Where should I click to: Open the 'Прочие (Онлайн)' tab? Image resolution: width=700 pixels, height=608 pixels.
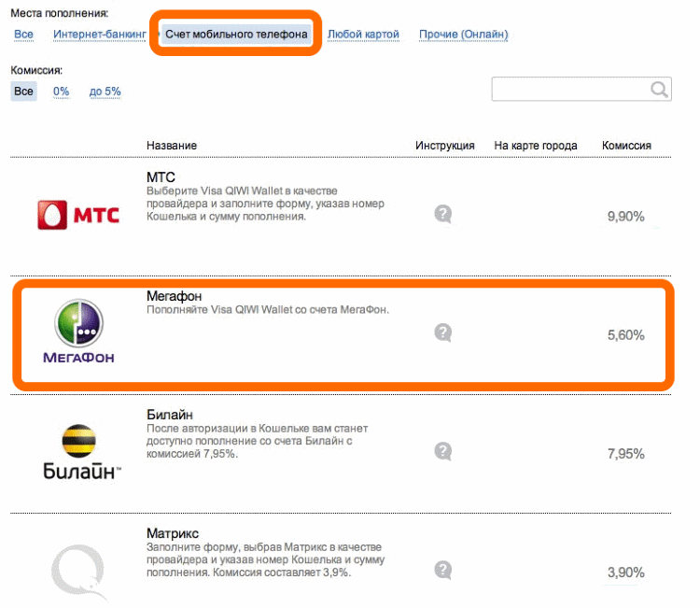tap(463, 35)
